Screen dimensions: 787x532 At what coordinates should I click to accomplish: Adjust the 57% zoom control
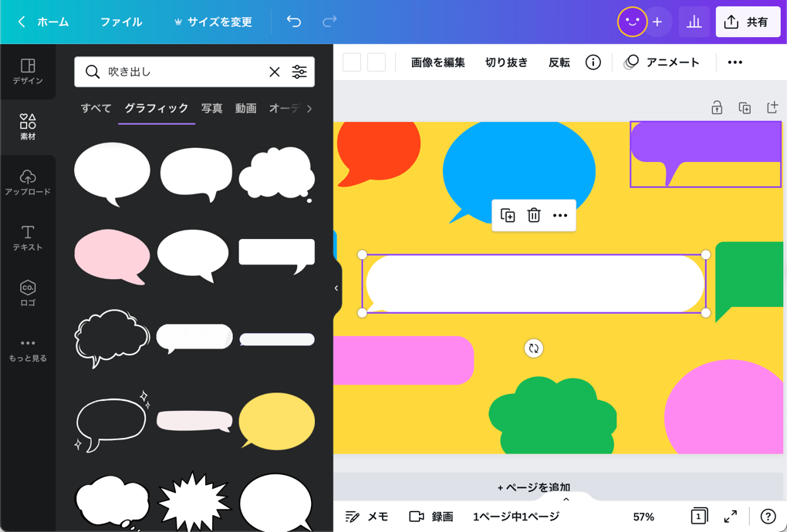[x=643, y=517]
